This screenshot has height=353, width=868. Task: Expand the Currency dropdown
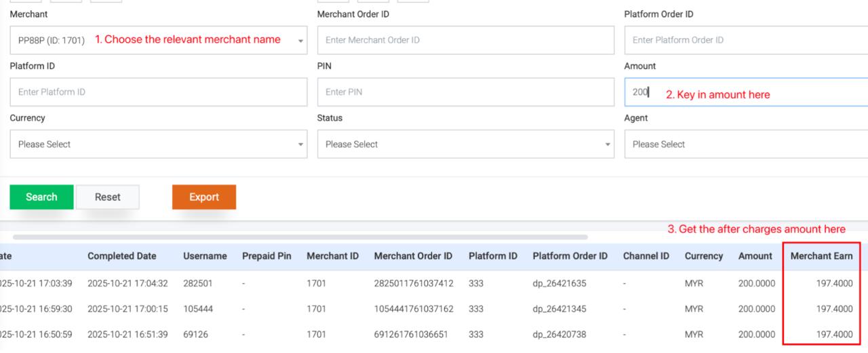point(158,144)
